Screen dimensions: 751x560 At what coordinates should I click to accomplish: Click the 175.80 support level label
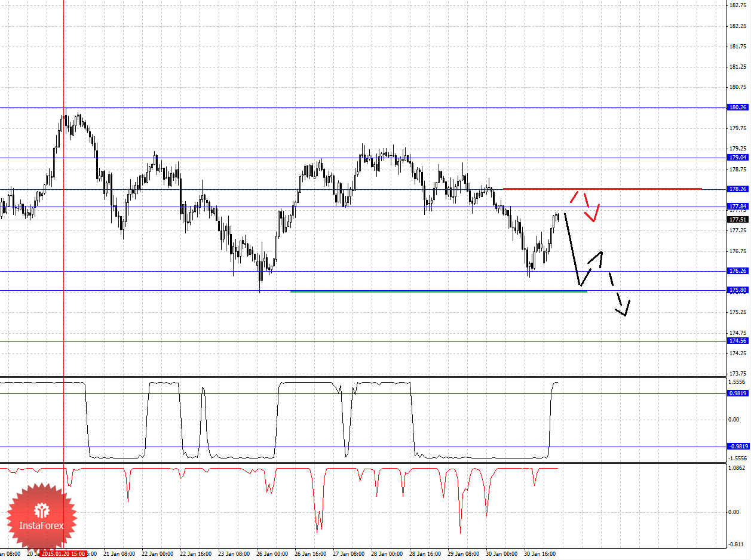pos(738,290)
